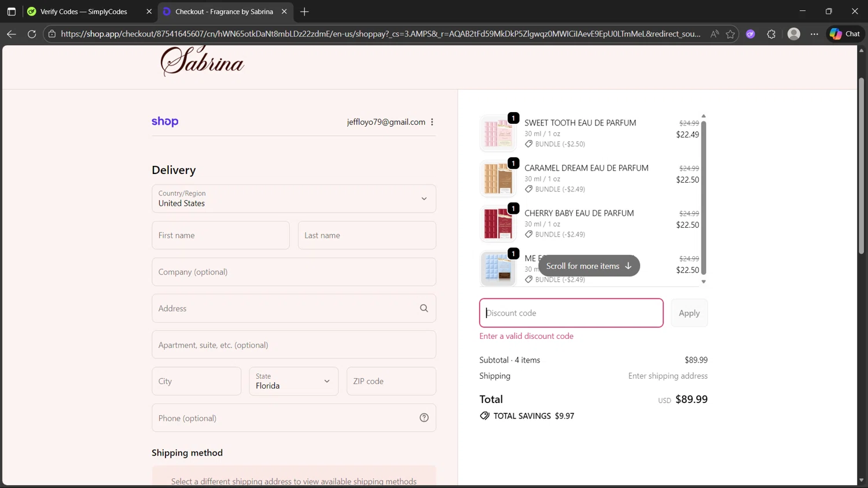
Task: Click the Sweet Tooth bundle tag icon
Action: (x=529, y=144)
